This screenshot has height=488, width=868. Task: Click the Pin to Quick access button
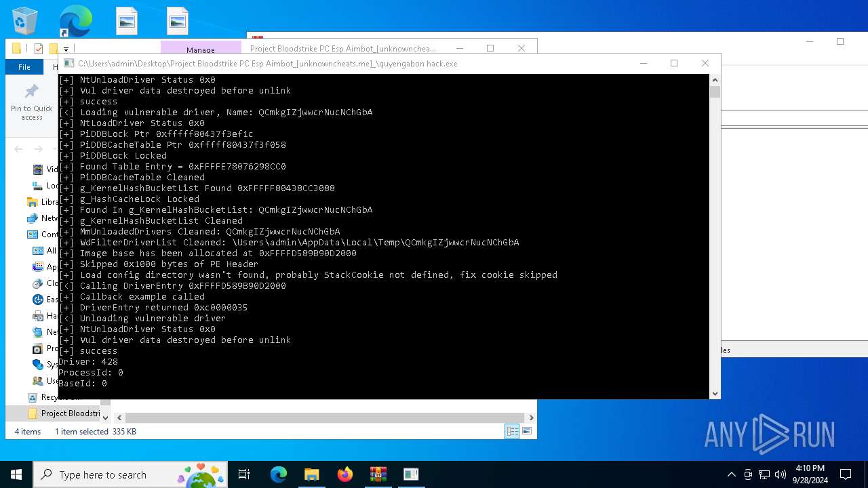coord(31,103)
